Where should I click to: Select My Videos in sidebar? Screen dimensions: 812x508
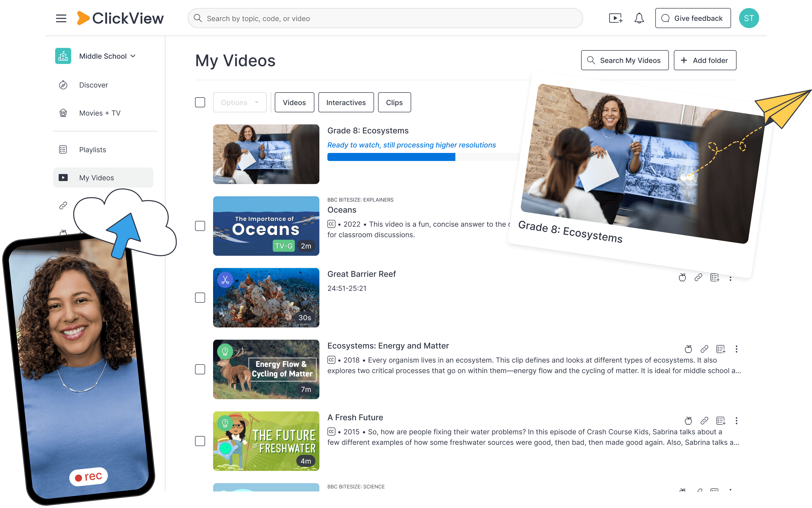coord(103,177)
